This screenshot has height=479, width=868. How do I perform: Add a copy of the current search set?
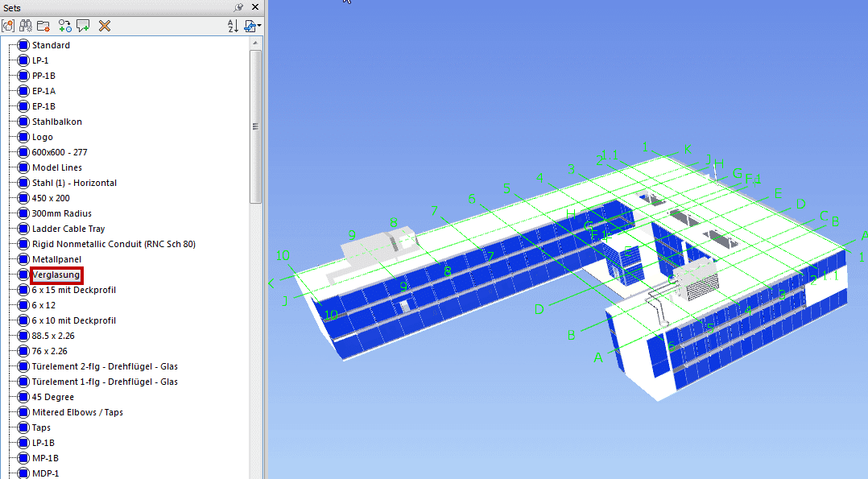pyautogui.click(x=64, y=25)
